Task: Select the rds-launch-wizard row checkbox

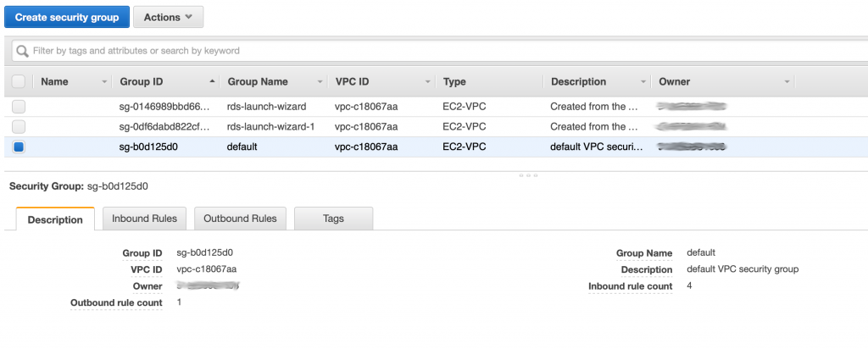Action: pos(19,106)
